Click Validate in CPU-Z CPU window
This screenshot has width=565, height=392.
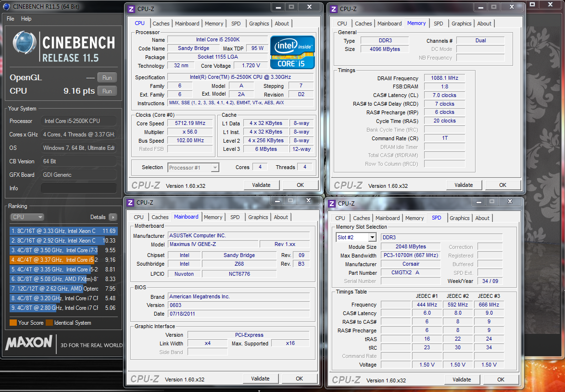261,185
